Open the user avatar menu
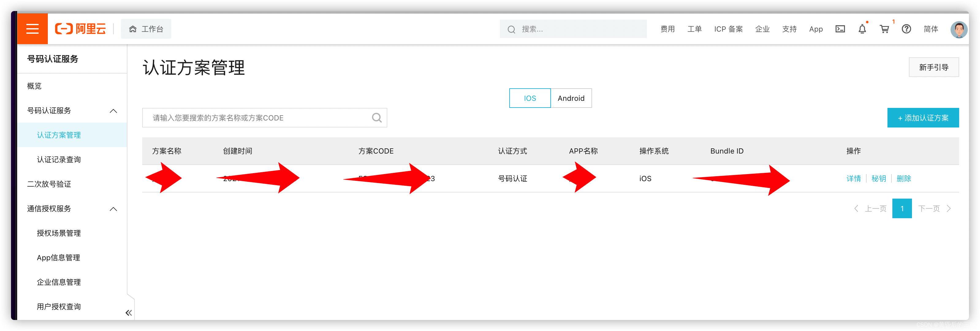980x331 pixels. (959, 29)
